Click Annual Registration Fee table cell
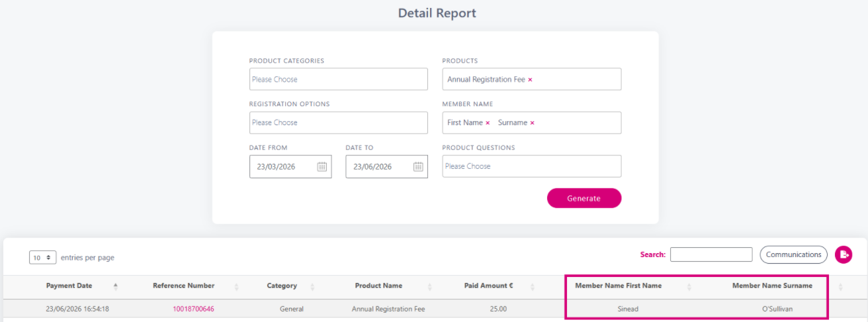 [x=388, y=309]
